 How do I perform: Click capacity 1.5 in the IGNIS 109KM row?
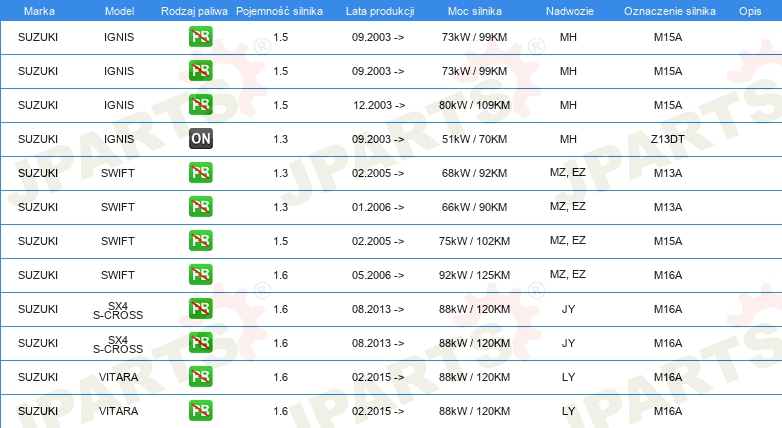280,105
